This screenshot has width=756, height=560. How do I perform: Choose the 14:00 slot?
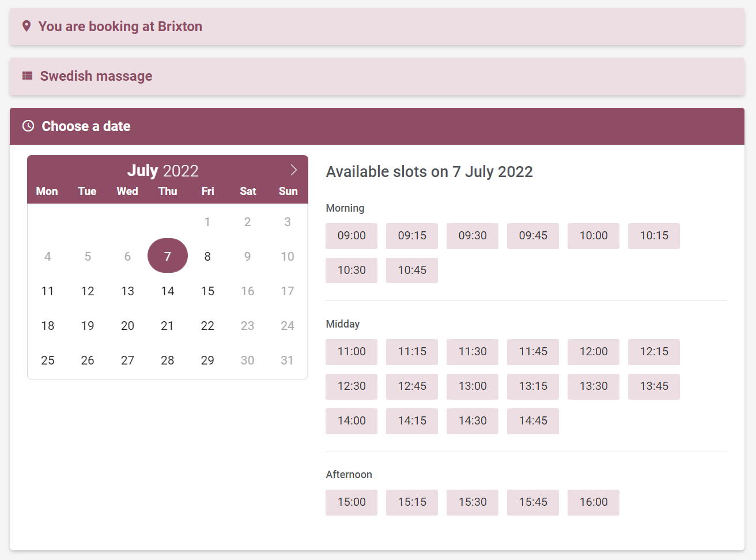(x=351, y=421)
